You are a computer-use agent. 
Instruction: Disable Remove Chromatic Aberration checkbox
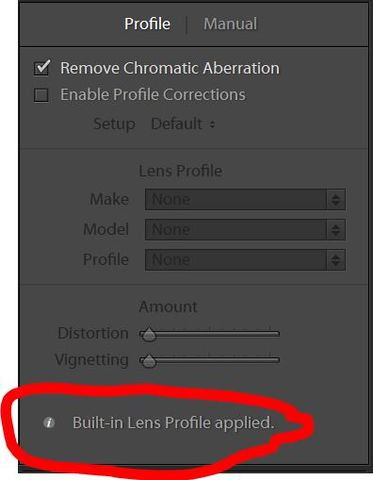tap(42, 68)
